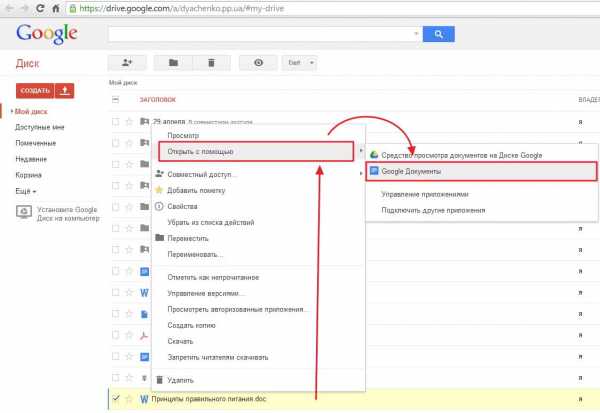The image size is (600, 413).
Task: Click Docs icon beside Google Документы
Action: [x=374, y=171]
